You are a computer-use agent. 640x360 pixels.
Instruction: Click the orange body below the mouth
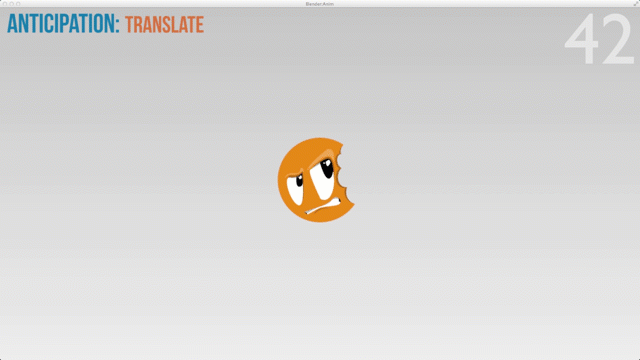324,217
